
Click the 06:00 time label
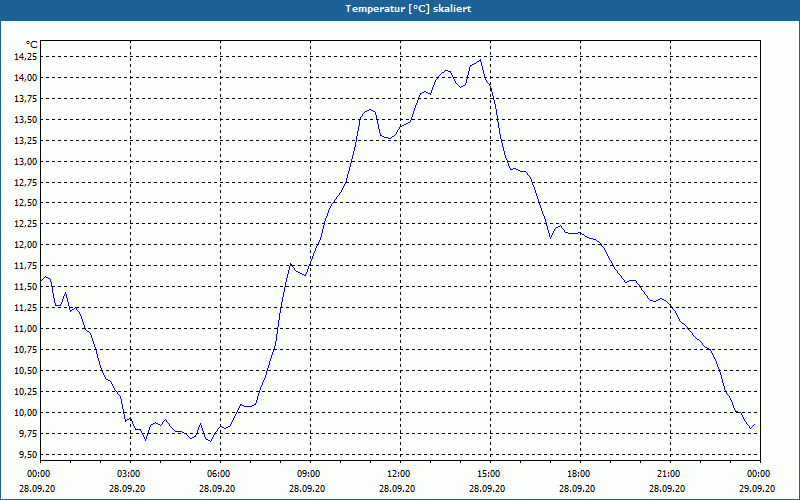220,474
